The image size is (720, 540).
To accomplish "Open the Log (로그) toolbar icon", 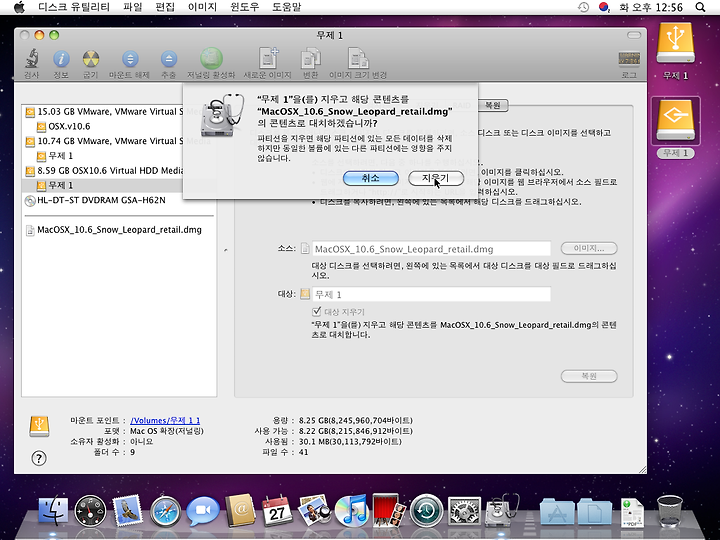I will pos(629,60).
